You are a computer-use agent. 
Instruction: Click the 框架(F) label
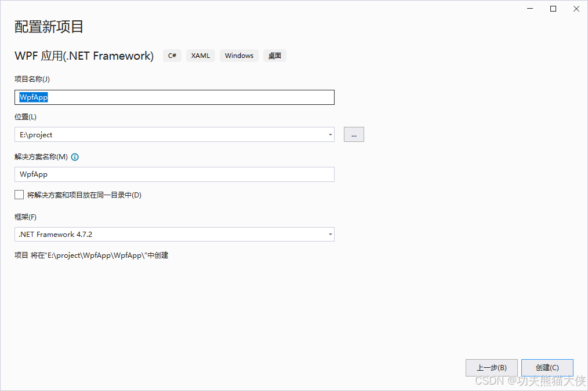(26, 217)
